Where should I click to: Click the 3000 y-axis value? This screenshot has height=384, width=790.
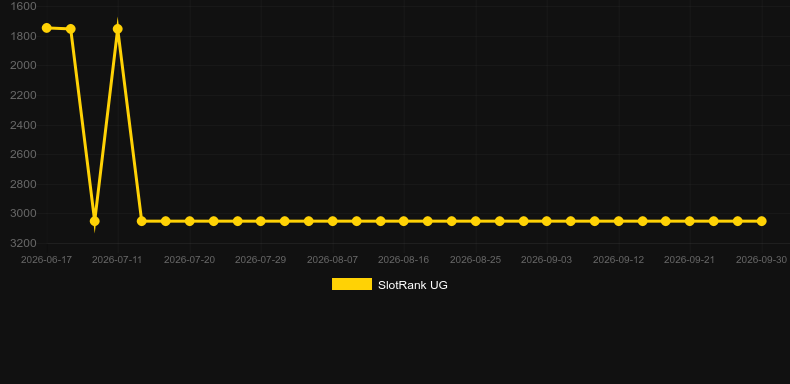pyautogui.click(x=23, y=214)
